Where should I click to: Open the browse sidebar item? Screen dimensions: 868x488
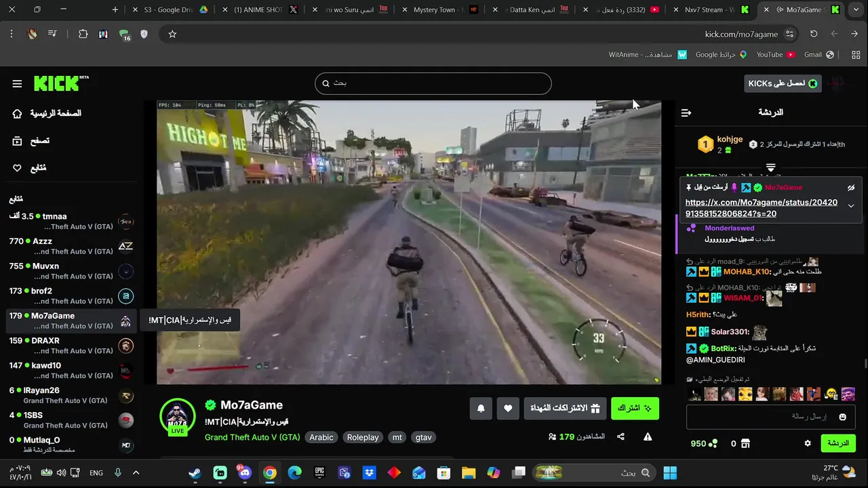[31, 141]
